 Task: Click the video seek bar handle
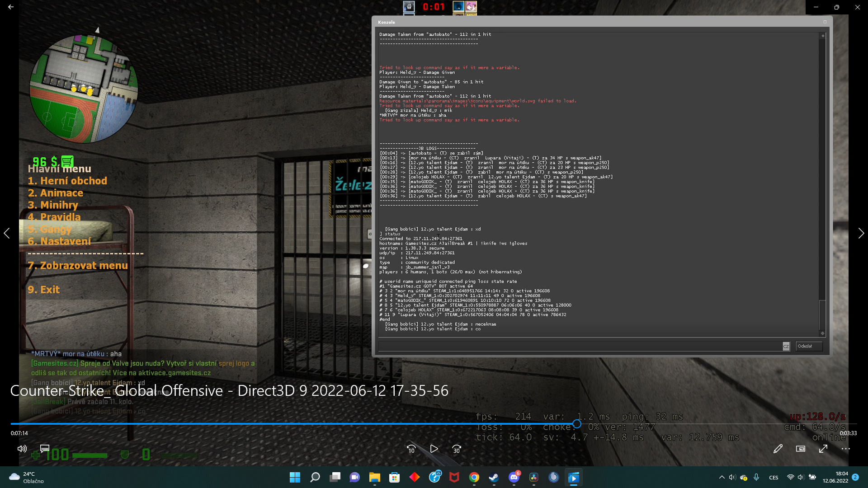(x=577, y=424)
